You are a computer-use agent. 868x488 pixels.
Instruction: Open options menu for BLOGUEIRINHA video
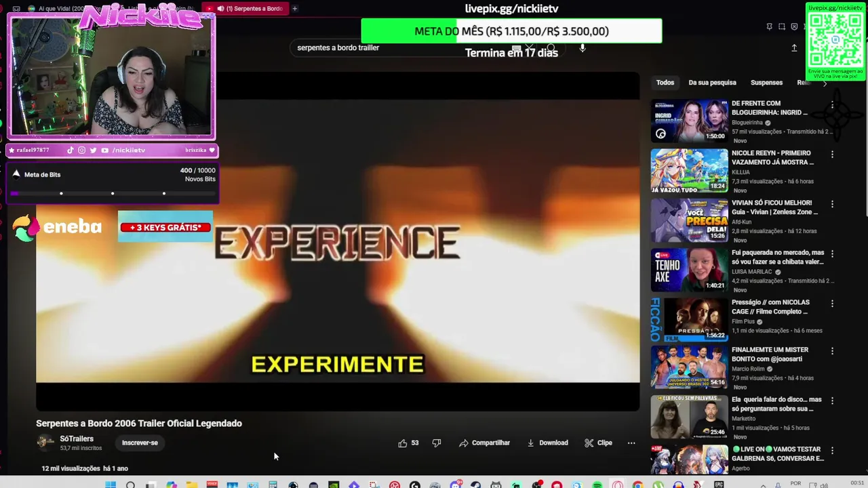(x=832, y=105)
